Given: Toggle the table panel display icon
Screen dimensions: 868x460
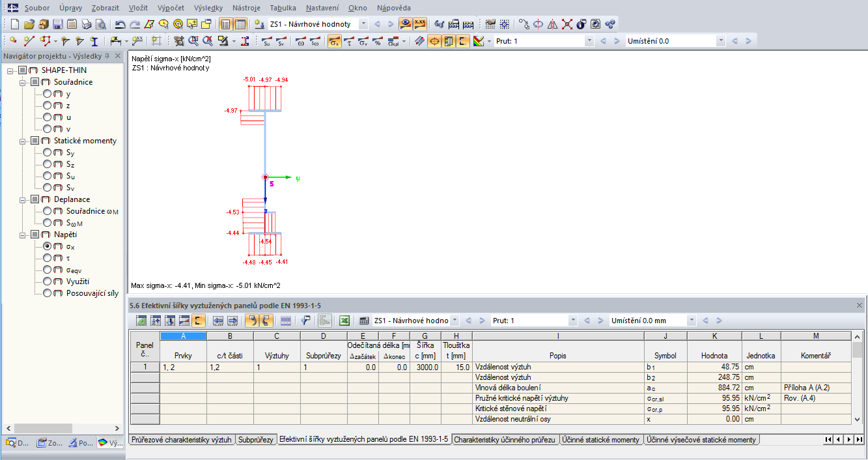Looking at the screenshot, I should point(240,24).
